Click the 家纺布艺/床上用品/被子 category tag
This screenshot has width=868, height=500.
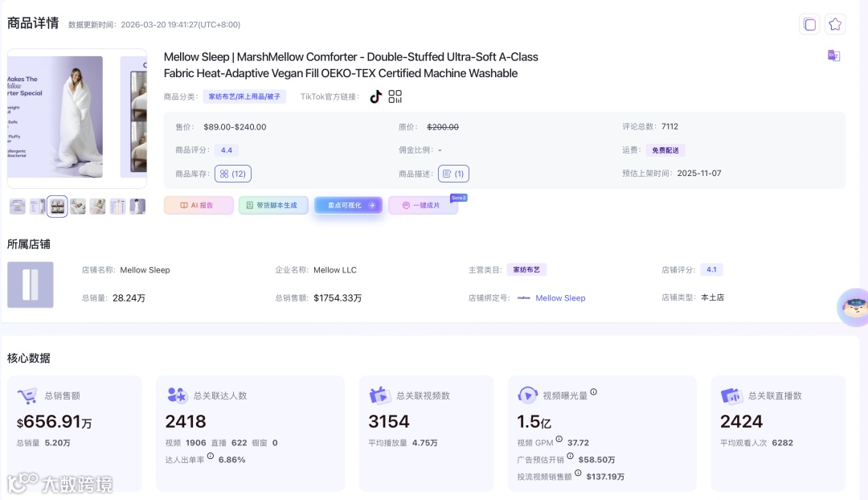point(244,96)
